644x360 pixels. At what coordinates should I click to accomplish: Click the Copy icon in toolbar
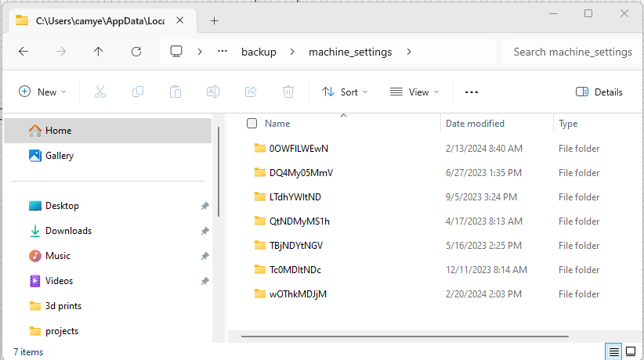tap(138, 92)
